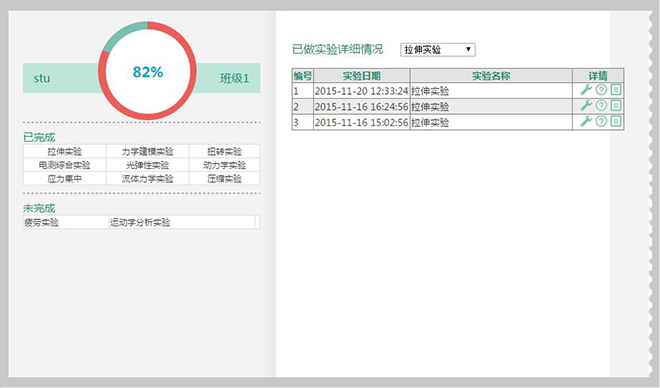
Task: Click wrench icon for 2015-11-20 12:33:24 experiment
Action: pos(586,90)
